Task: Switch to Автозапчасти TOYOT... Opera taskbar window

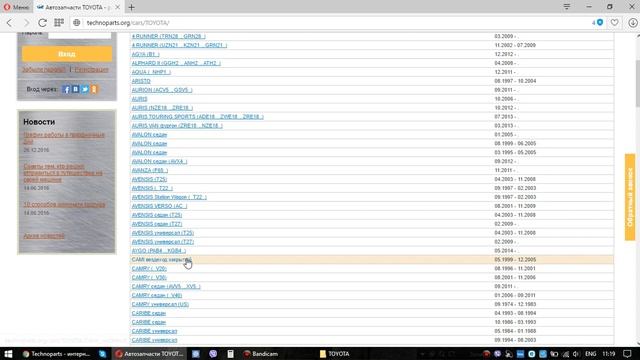Action: click(149, 354)
